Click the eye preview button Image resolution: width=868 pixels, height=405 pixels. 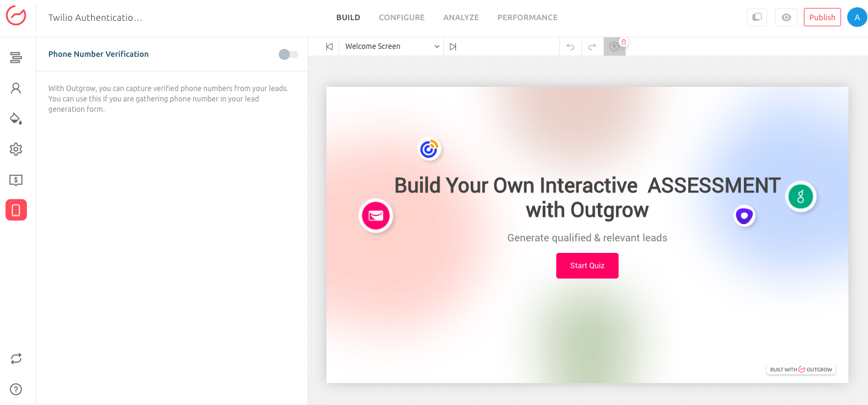[x=786, y=17]
